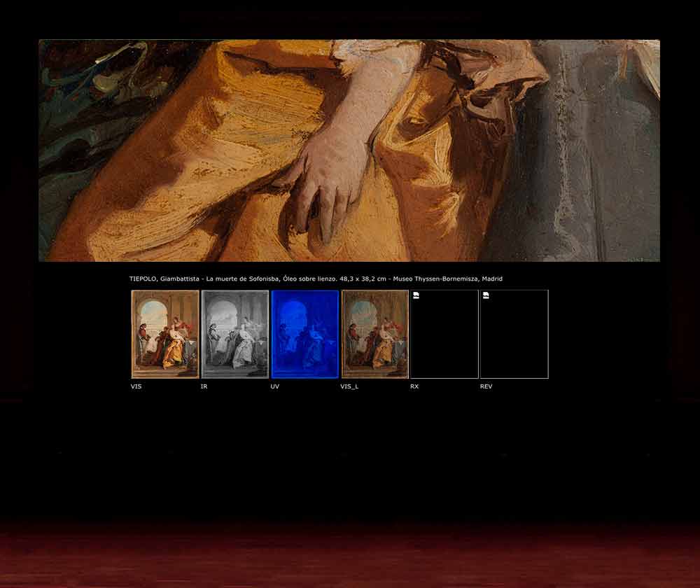
Task: Select the REV reverse thumbnail placeholder
Action: [514, 334]
